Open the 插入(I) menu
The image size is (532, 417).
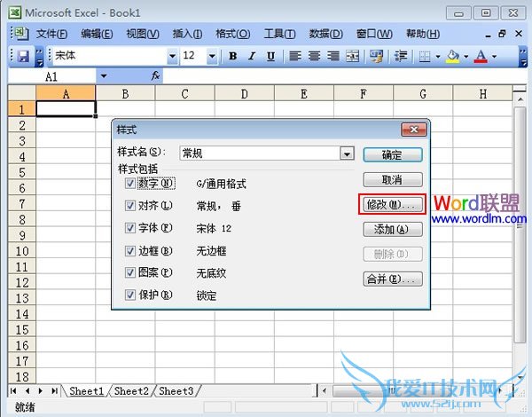point(187,34)
